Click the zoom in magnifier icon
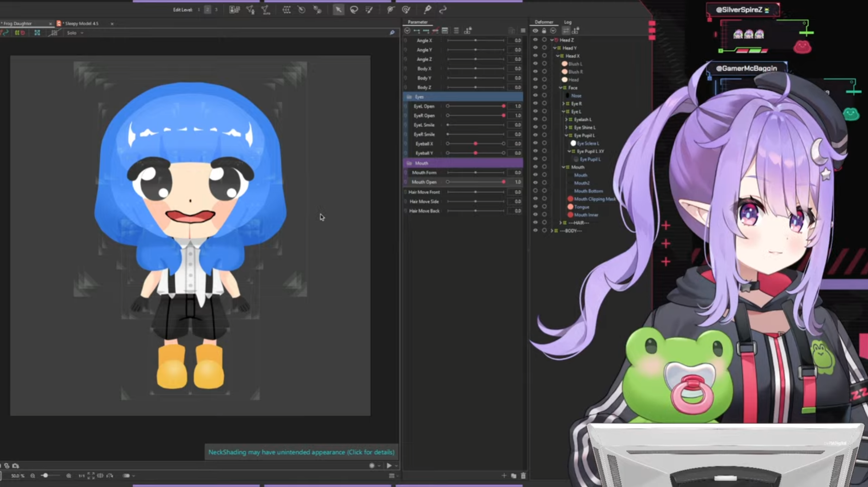 pos(68,475)
